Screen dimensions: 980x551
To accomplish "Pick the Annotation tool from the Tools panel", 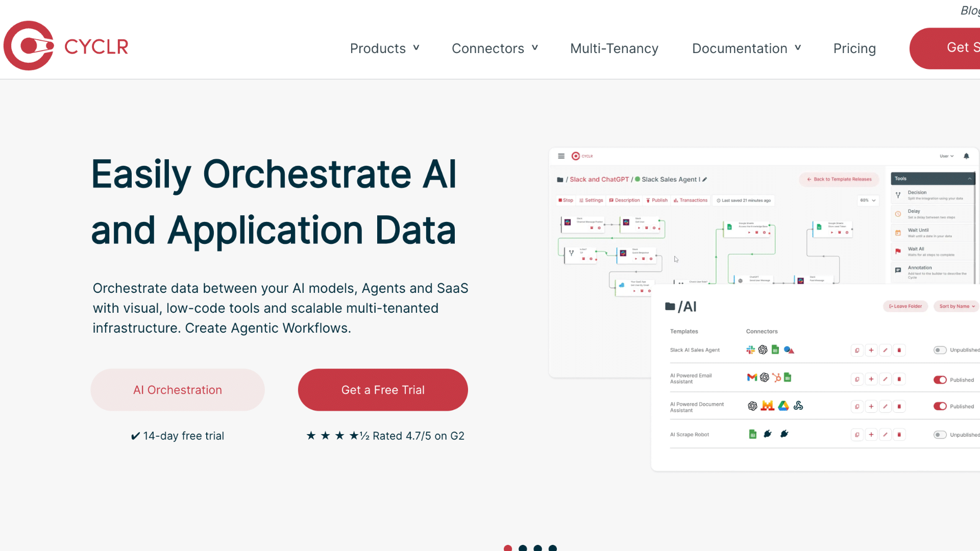I will coord(932,269).
